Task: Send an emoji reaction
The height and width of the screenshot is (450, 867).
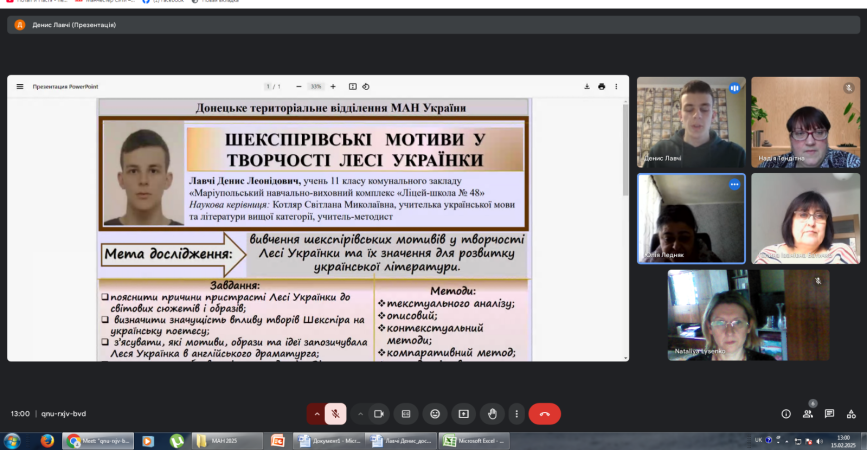Action: [435, 413]
